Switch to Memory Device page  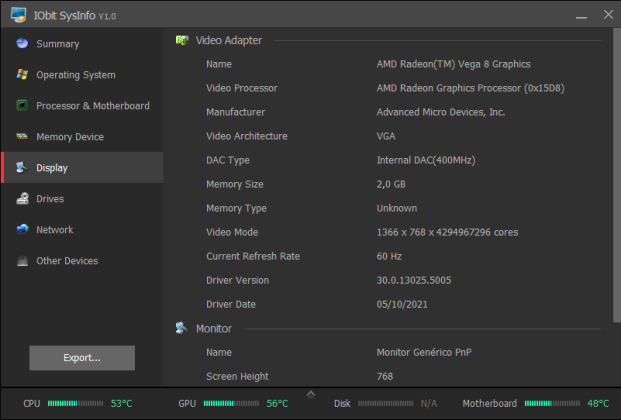click(82, 137)
